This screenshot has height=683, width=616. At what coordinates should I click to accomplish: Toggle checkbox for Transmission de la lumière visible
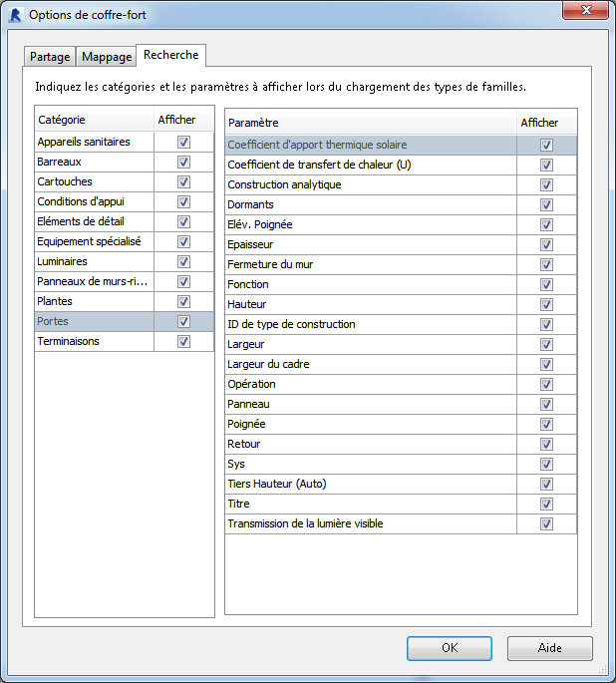click(546, 524)
